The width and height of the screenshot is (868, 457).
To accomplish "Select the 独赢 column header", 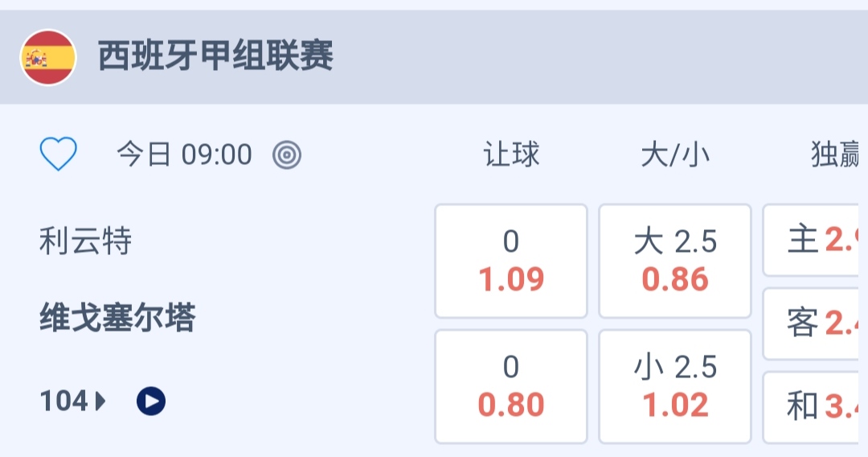I will pos(837,154).
